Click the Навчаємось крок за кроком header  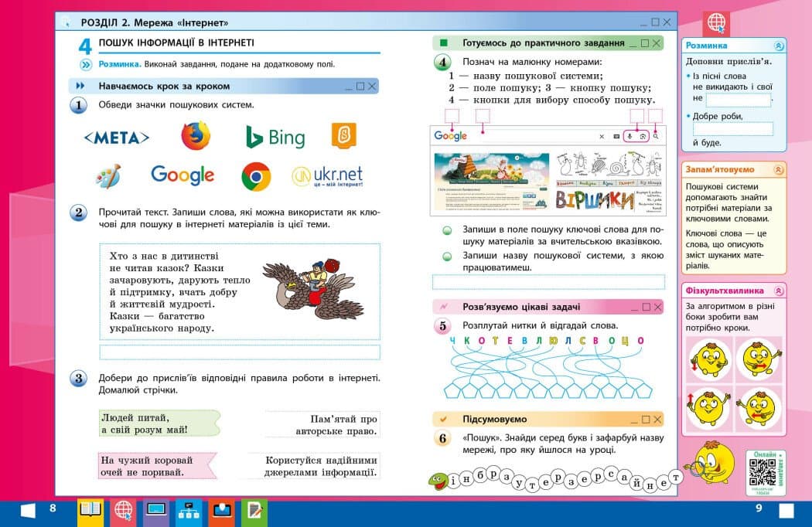pyautogui.click(x=223, y=86)
